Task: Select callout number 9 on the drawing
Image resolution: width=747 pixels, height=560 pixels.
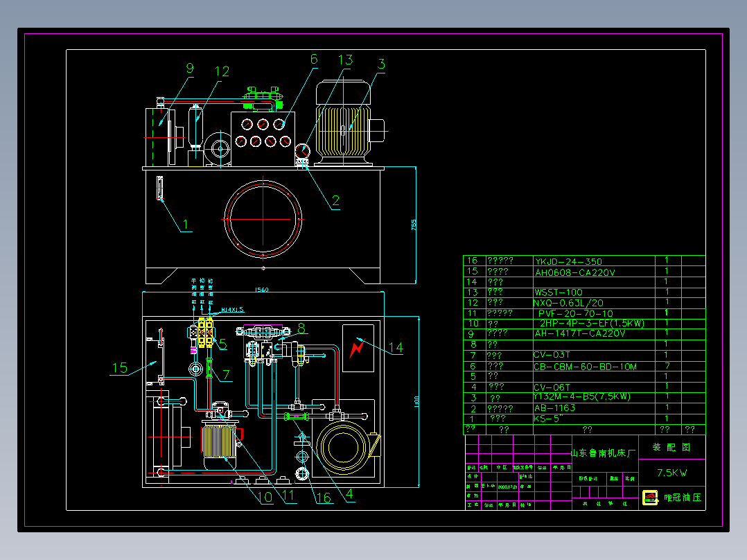Action: coord(190,69)
